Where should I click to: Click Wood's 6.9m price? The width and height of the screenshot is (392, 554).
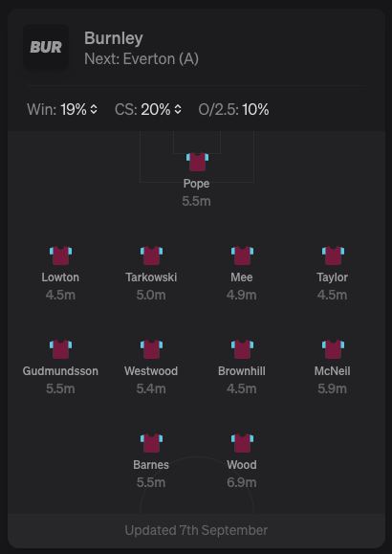tap(242, 482)
